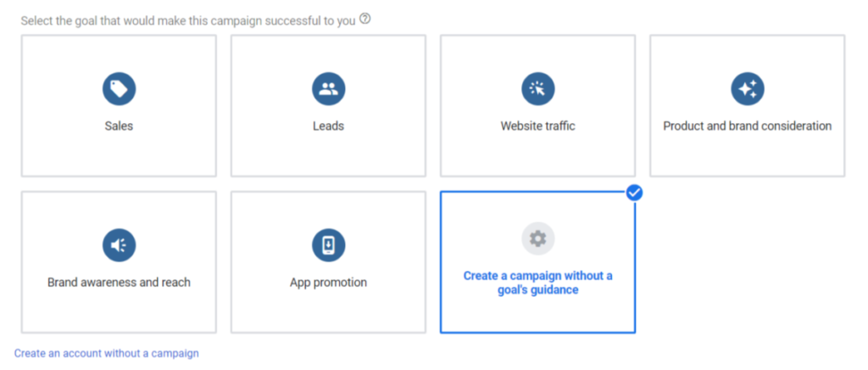Choose the 'Brand awareness and reach' label

[x=119, y=283]
